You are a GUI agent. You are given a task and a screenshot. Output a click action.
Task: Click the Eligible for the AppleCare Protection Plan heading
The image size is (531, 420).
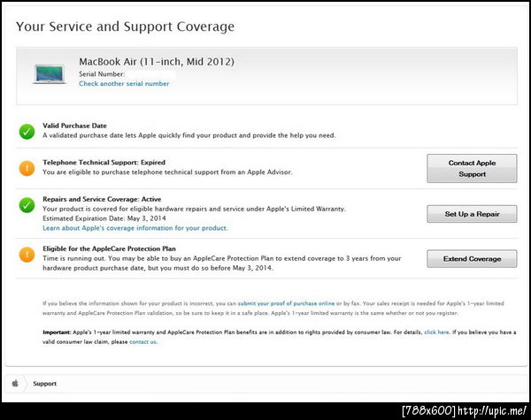pos(109,248)
